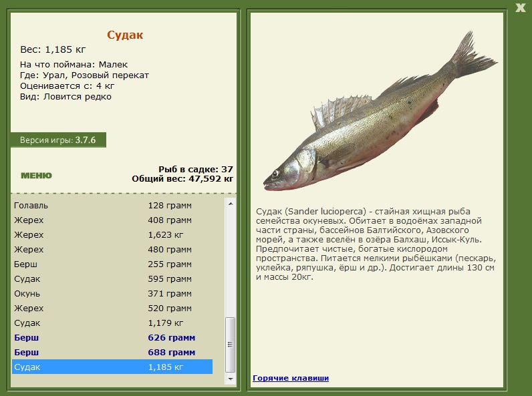This screenshot has width=532, height=396.
Task: Click the Где: Урал, Розовый перекат line
Action: click(x=84, y=75)
